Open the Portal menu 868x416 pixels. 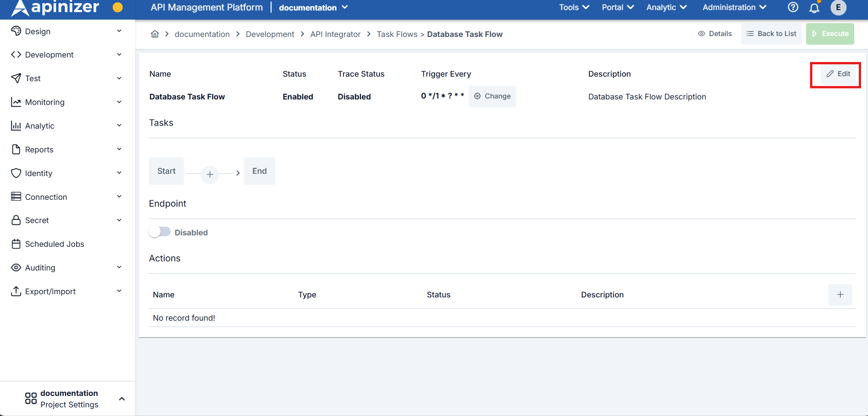617,7
